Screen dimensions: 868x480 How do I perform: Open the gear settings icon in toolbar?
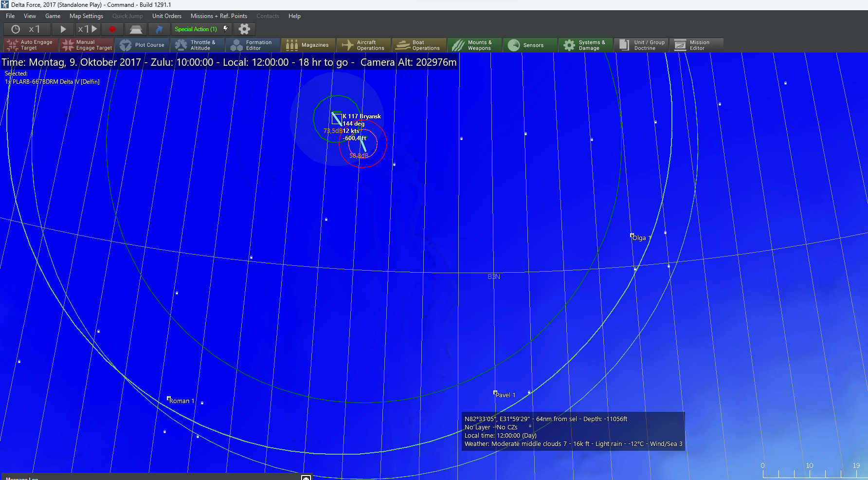[244, 29]
